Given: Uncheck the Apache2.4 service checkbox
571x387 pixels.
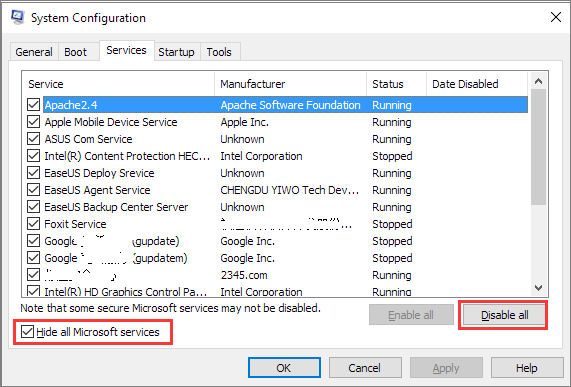Looking at the screenshot, I should 34,105.
